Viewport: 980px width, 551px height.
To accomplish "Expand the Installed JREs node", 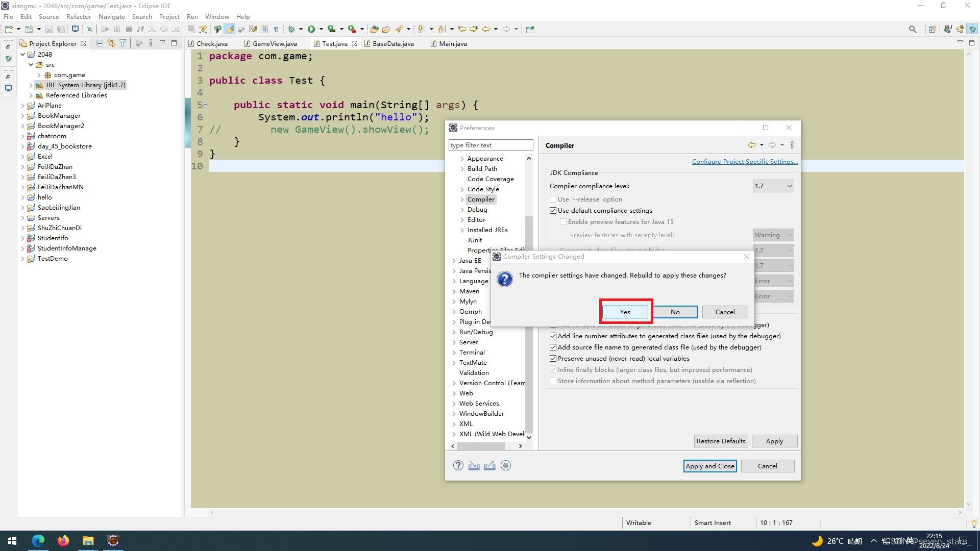I will [x=462, y=230].
